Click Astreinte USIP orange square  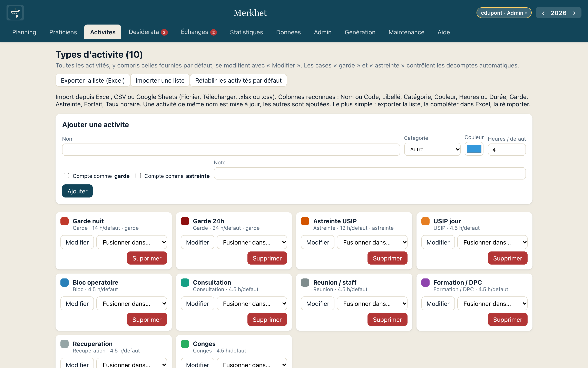point(305,221)
